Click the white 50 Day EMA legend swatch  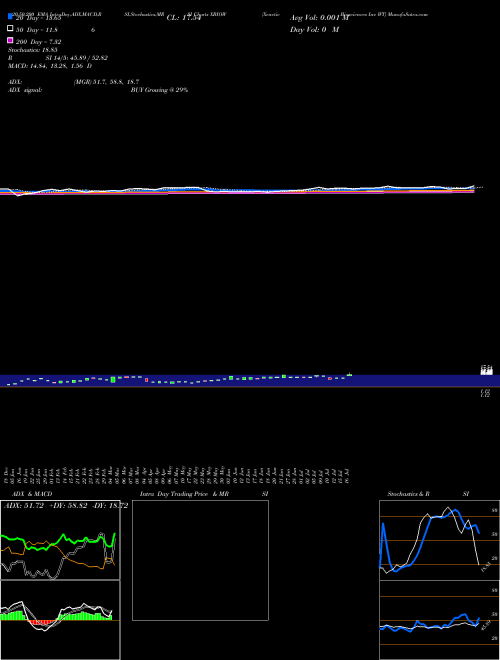click(10, 29)
